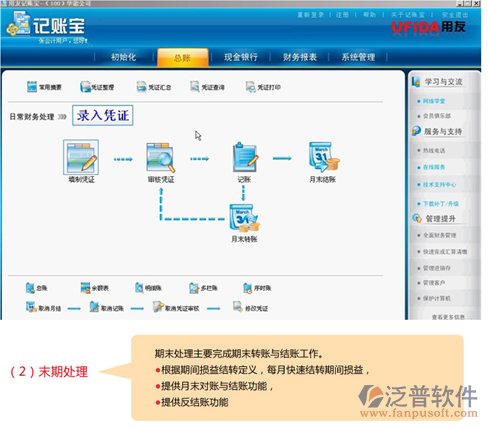Open the 审核凭证 voucher review icon
This screenshot has height=429, width=488.
click(x=161, y=157)
